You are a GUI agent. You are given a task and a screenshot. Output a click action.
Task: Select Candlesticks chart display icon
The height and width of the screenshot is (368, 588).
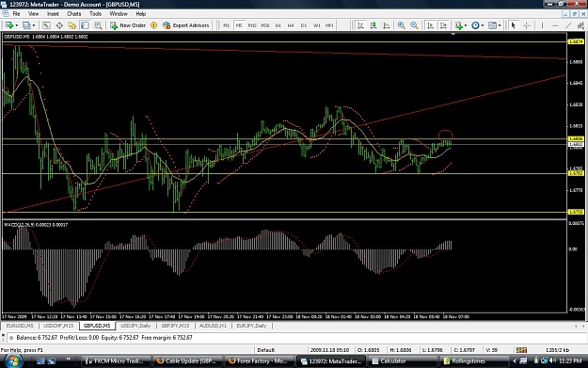point(373,25)
